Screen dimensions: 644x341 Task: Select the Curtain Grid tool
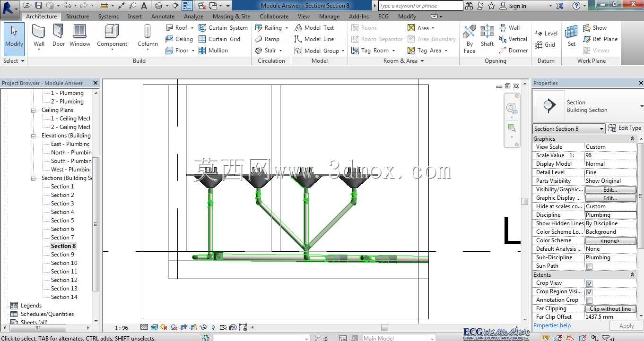pos(219,39)
